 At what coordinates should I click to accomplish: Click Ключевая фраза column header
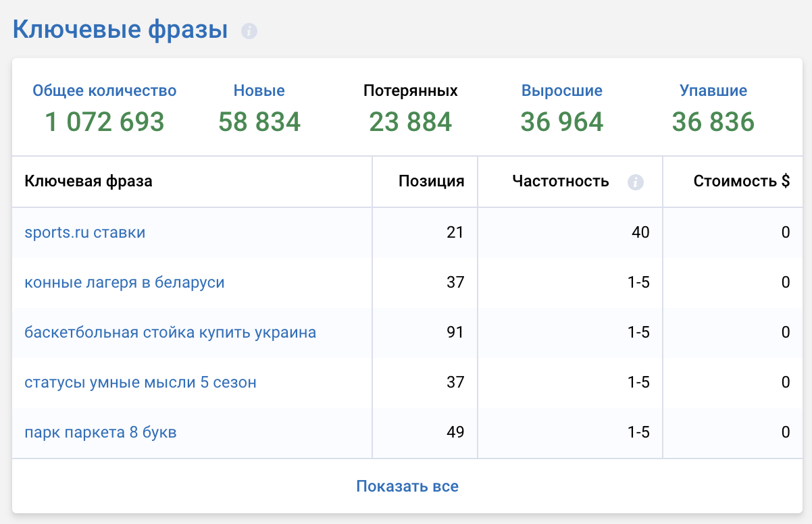[x=88, y=181]
